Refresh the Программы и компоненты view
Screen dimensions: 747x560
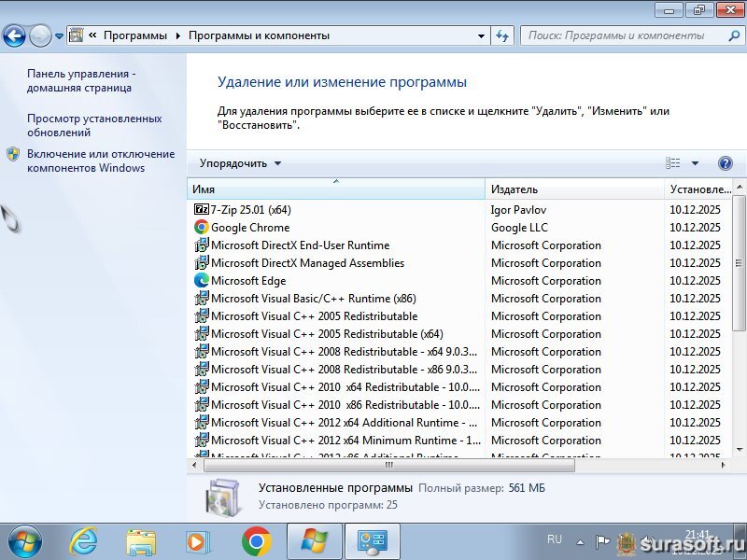pyautogui.click(x=502, y=35)
